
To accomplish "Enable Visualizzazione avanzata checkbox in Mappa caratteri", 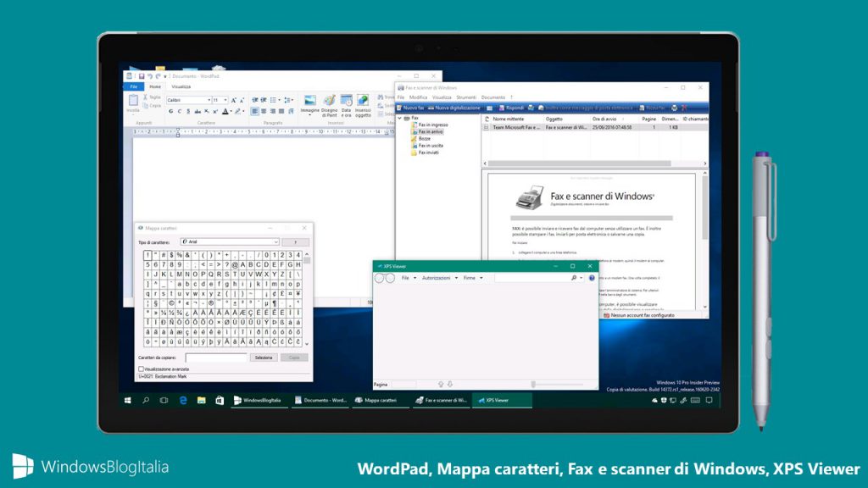I will [x=141, y=369].
